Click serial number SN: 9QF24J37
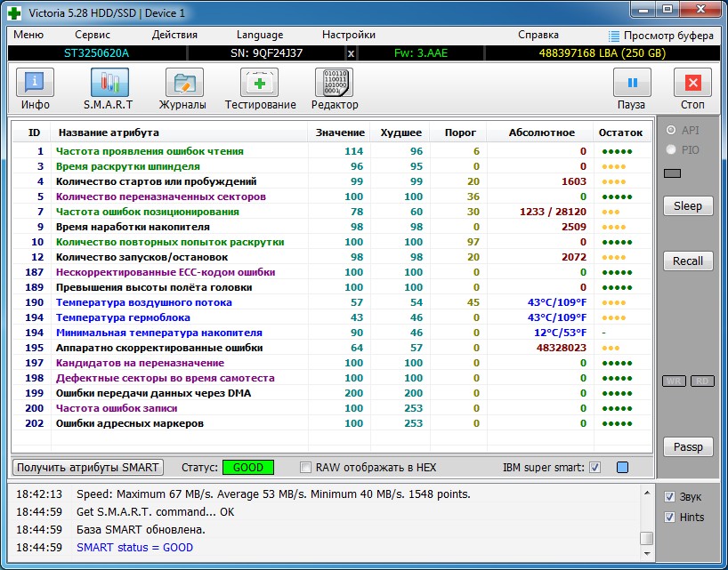 pyautogui.click(x=266, y=53)
